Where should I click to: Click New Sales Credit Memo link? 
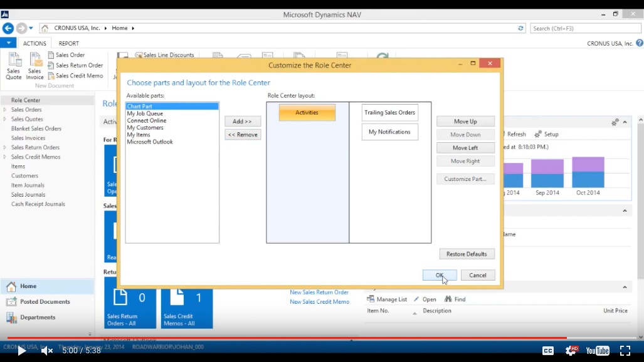(x=320, y=302)
